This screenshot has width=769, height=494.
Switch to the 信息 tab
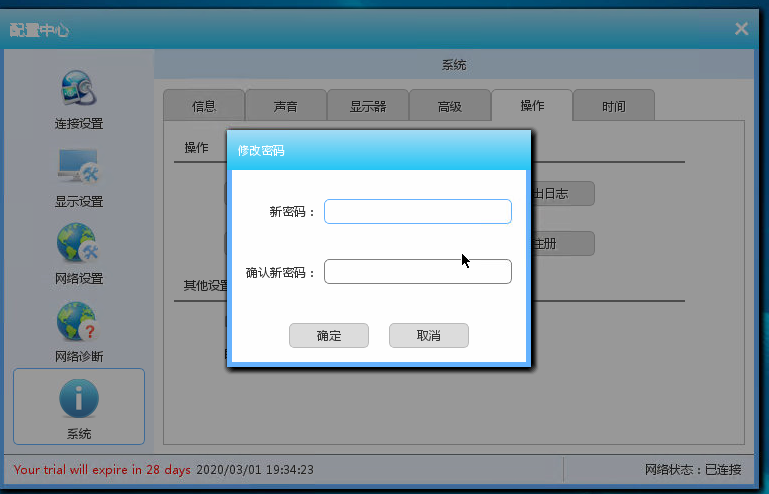coord(204,106)
